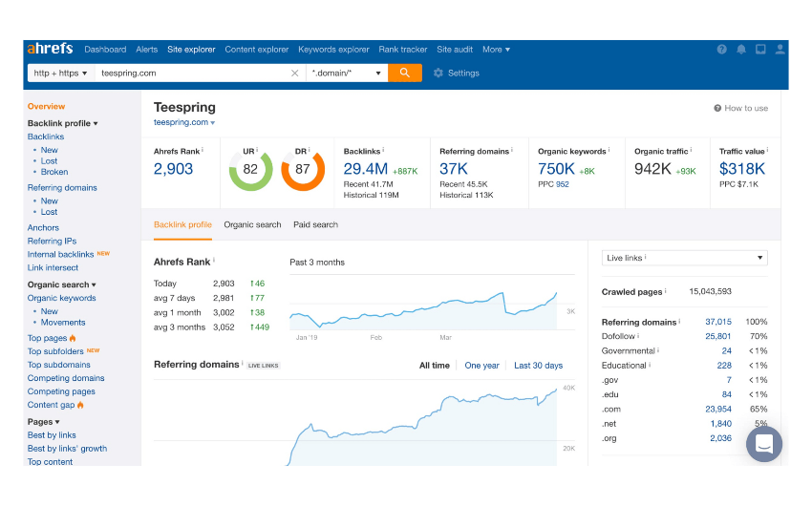Viewport: 812px width, 506px height.
Task: Expand the More menu
Action: [496, 49]
